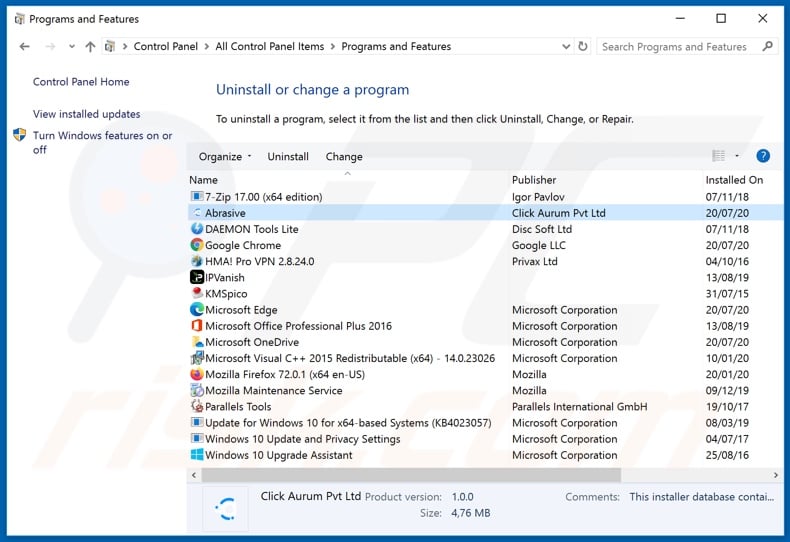Image resolution: width=790 pixels, height=542 pixels.
Task: Click the Click Aurum Pvt Ltd publisher cell
Action: tap(558, 213)
